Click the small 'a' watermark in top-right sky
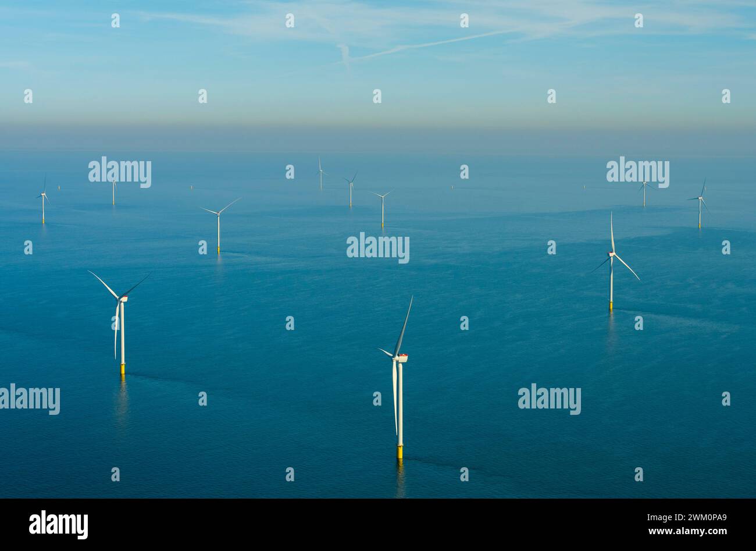756x551 pixels. point(639,20)
